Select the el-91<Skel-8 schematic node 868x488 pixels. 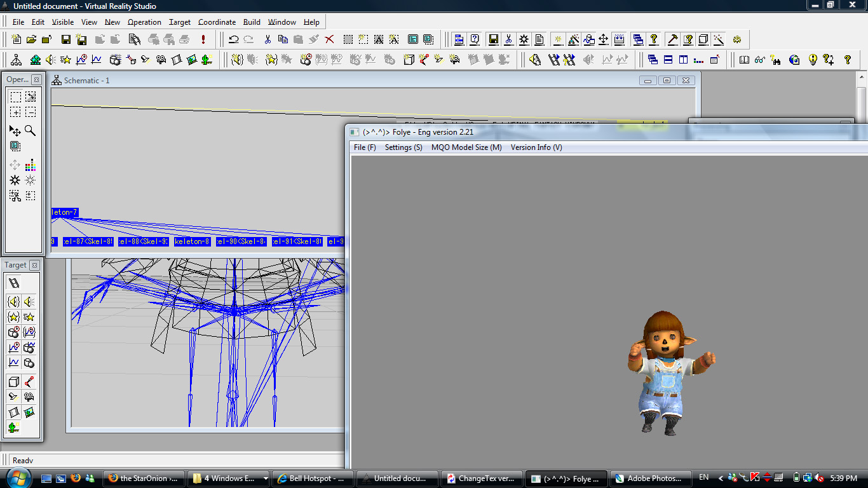[x=297, y=241]
